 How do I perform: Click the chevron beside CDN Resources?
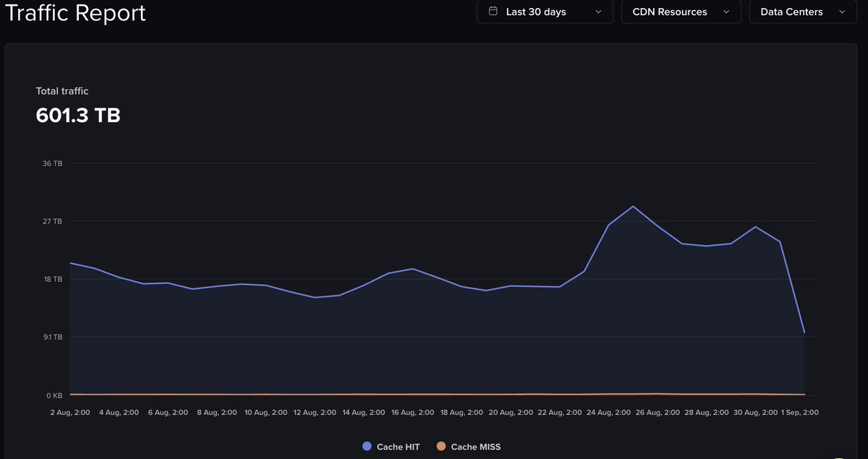point(728,12)
